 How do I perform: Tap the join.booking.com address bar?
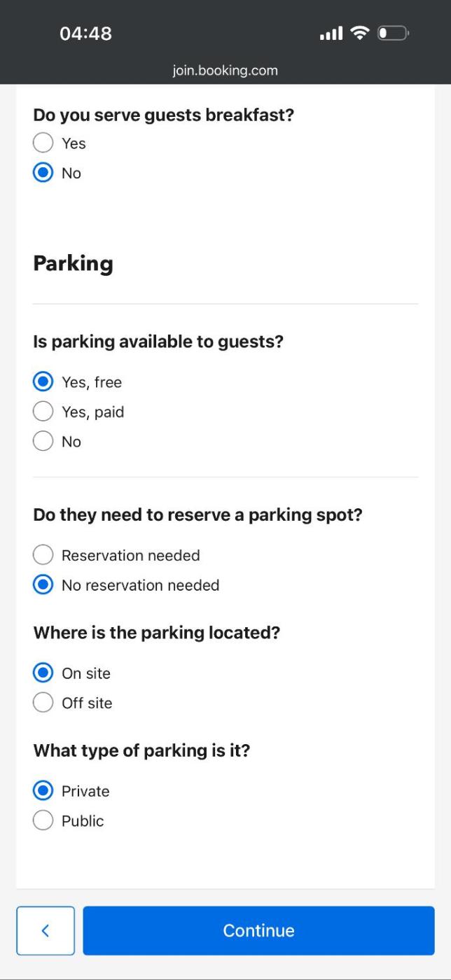point(225,70)
